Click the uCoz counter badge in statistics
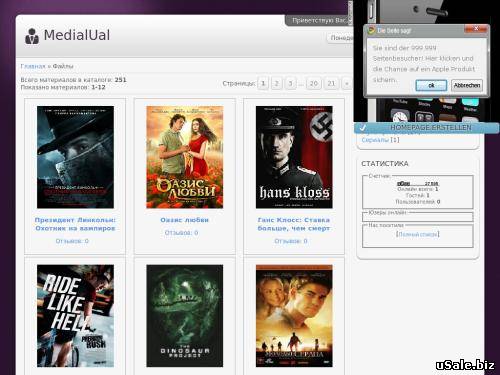The image size is (500, 375). click(x=418, y=184)
